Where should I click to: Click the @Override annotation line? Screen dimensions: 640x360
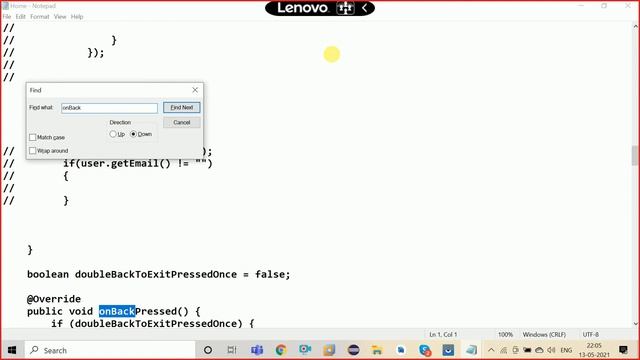[54, 299]
